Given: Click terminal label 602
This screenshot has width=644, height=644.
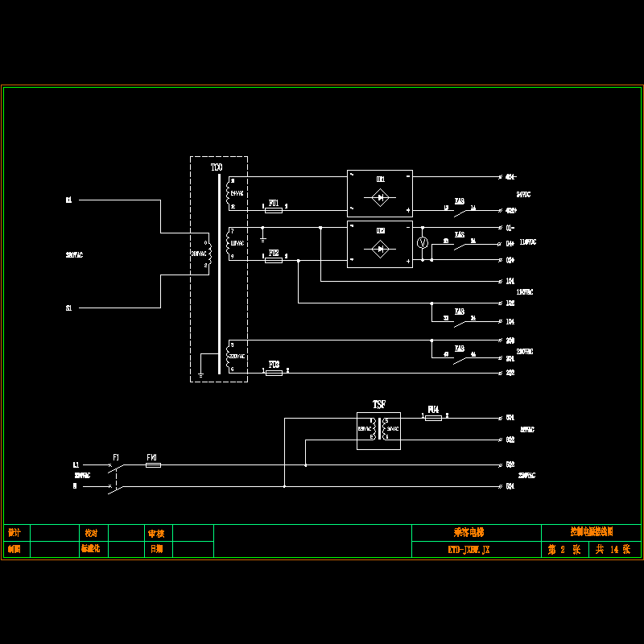Looking at the screenshot, I should point(510,440).
